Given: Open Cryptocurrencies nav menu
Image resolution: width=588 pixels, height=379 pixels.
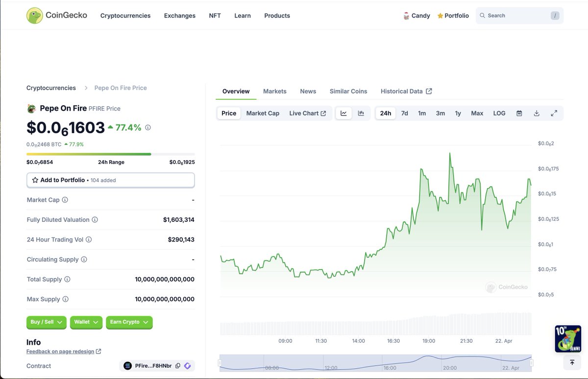Looking at the screenshot, I should pos(125,16).
